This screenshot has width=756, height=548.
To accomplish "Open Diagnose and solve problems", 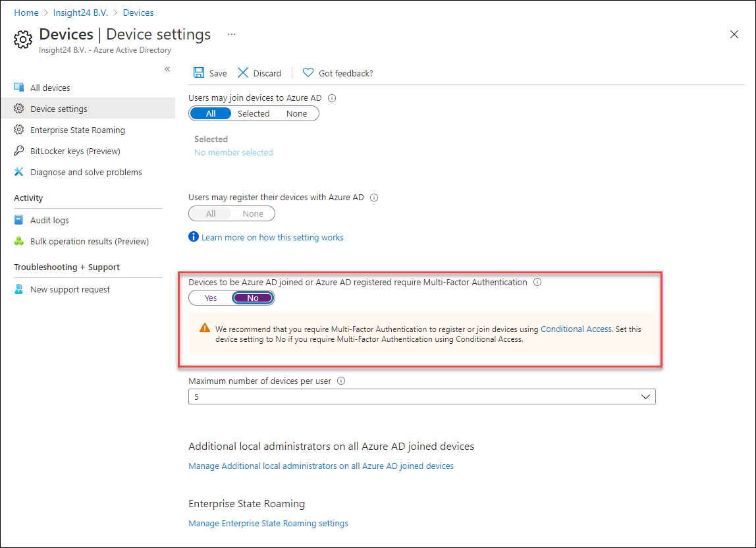I will [88, 172].
